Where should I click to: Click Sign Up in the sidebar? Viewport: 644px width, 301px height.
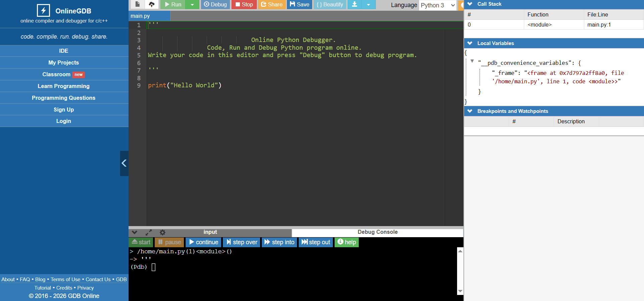pos(64,110)
